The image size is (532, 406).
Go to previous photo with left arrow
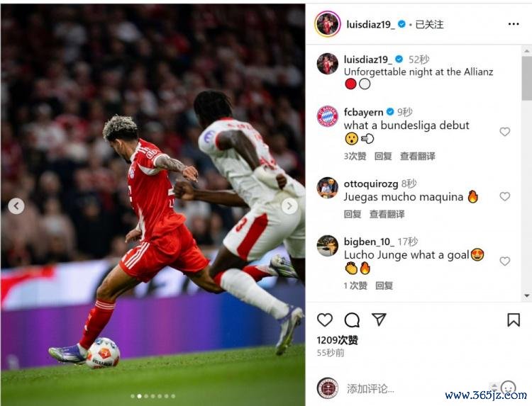pyautogui.click(x=16, y=205)
